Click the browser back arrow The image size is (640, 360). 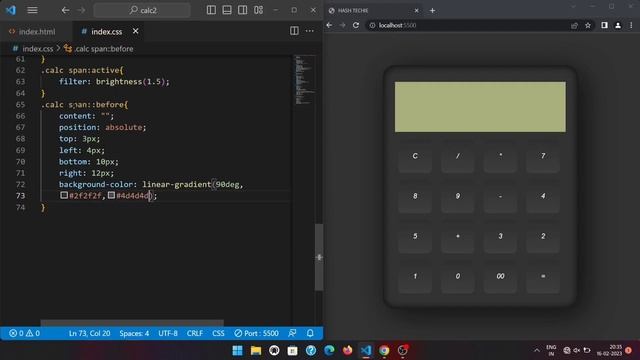point(329,25)
